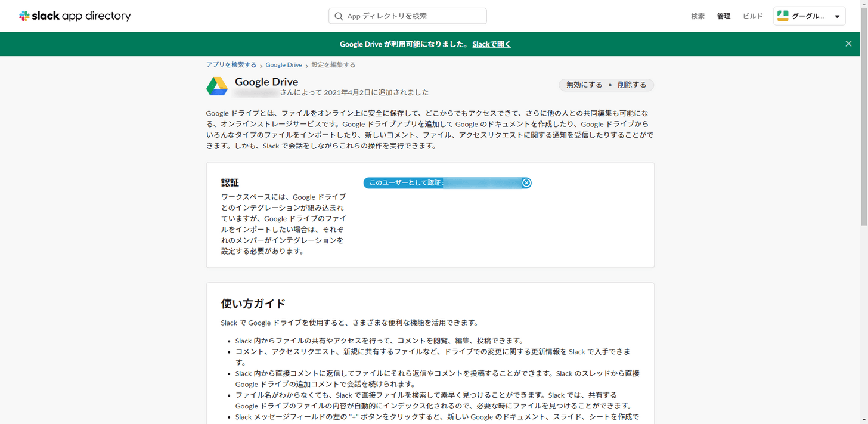Select ビルド in the top navigation
The image size is (868, 424).
tap(752, 16)
